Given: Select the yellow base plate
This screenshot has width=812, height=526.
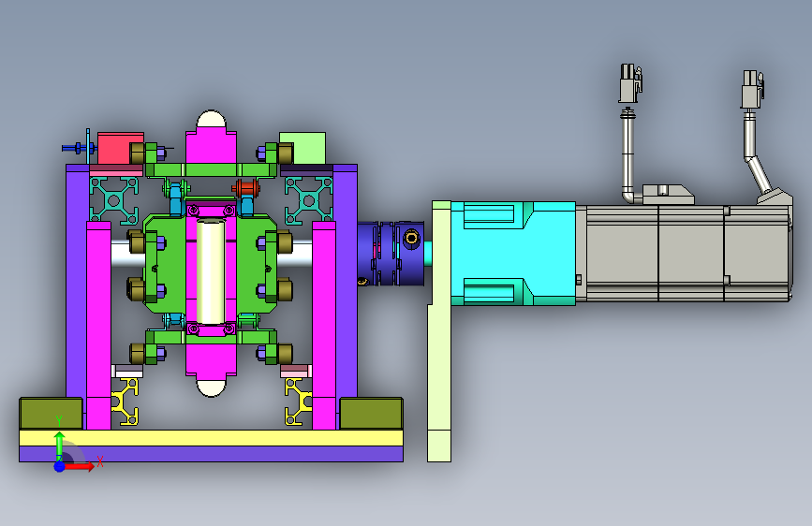Looking at the screenshot, I should [211, 438].
